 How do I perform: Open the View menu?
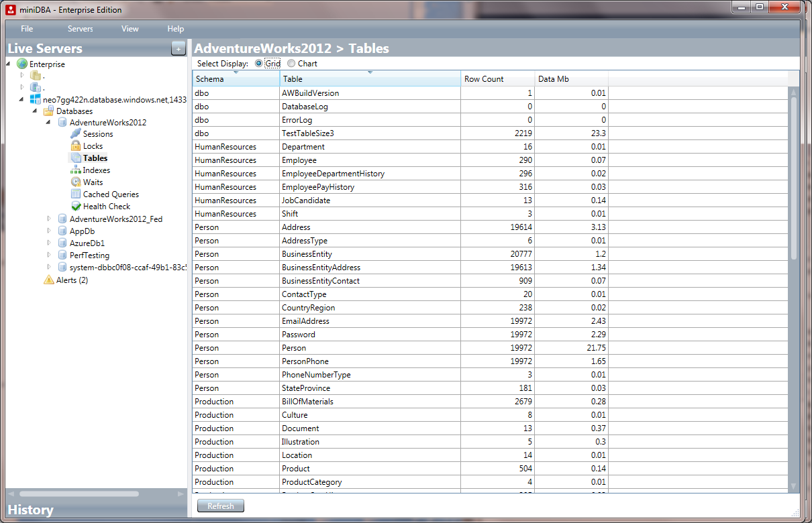(130, 29)
